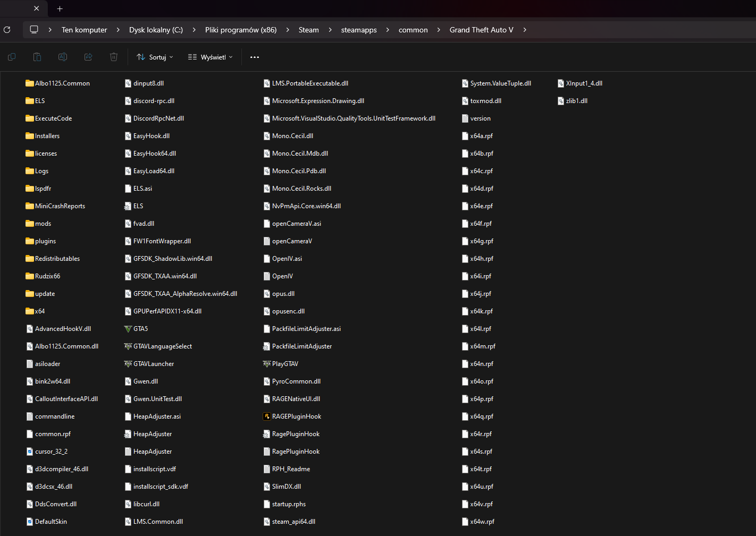Viewport: 756px width, 536px height.
Task: Select the RAGEPluginHook application icon
Action: tap(267, 416)
